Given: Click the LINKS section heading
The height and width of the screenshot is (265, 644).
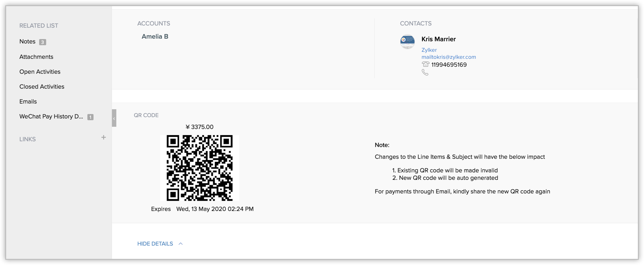Looking at the screenshot, I should (28, 139).
